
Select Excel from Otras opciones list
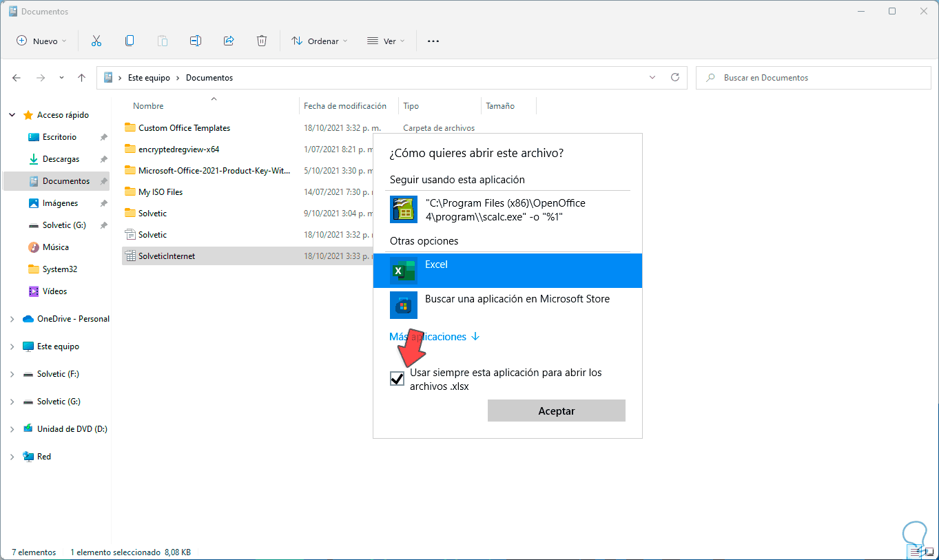coord(508,271)
